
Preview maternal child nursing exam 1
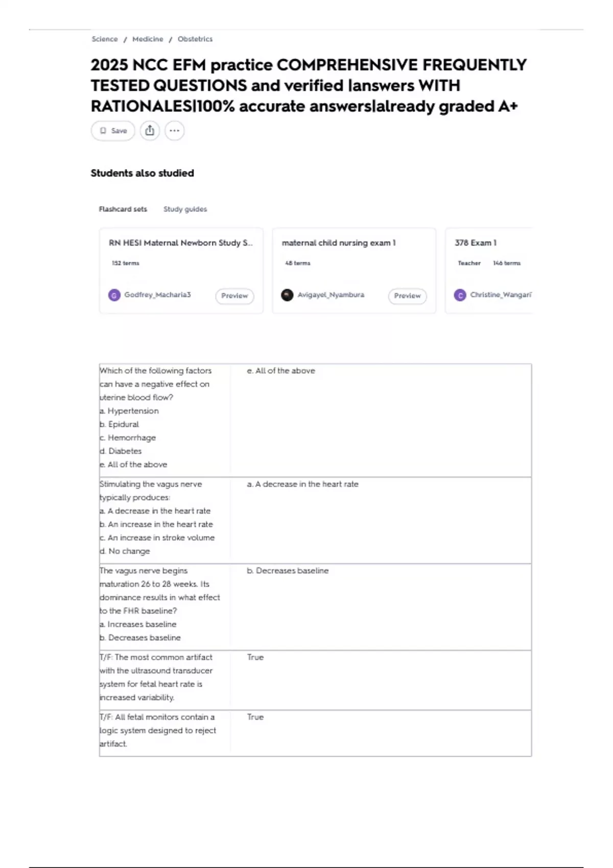coord(407,296)
